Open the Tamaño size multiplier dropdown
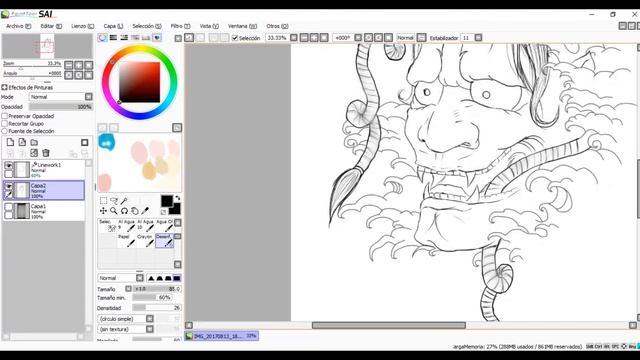 [128, 289]
